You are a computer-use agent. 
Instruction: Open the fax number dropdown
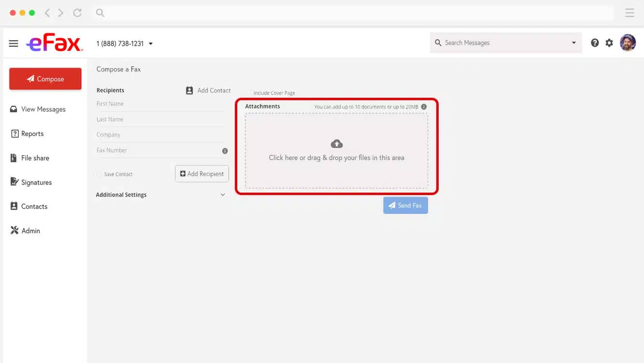[x=151, y=43]
